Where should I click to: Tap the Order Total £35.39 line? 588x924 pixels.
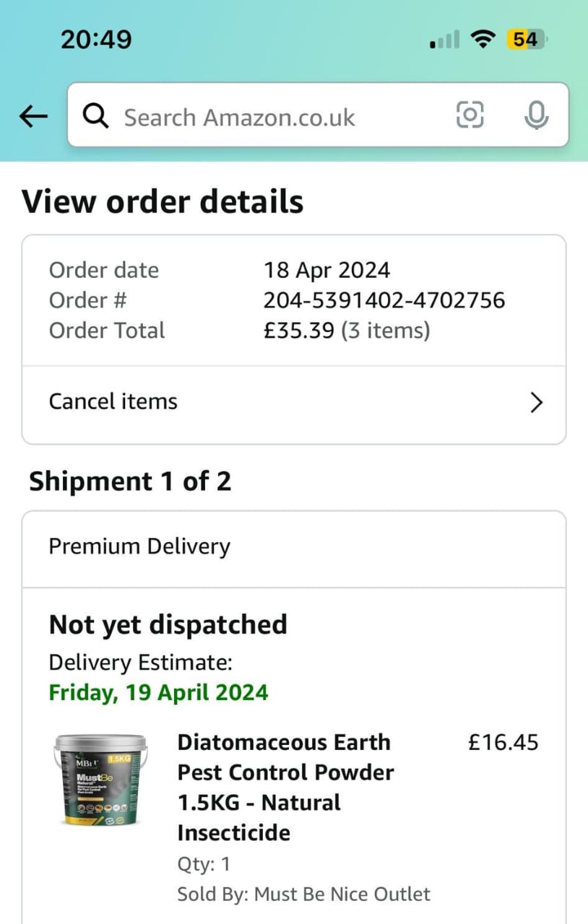239,331
